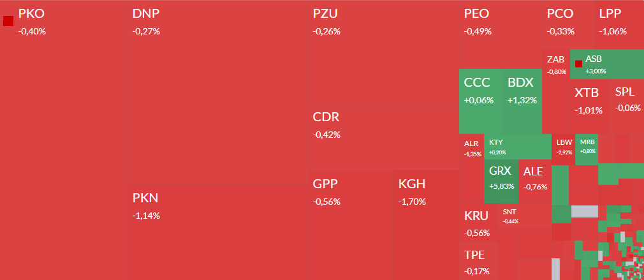Image resolution: width=644 pixels, height=280 pixels.
Task: Click the red square icon beside PKO
Action: (8, 21)
